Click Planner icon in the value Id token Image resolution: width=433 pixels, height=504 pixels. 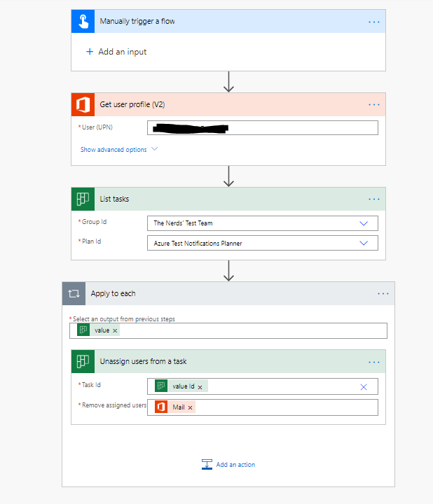tap(161, 386)
